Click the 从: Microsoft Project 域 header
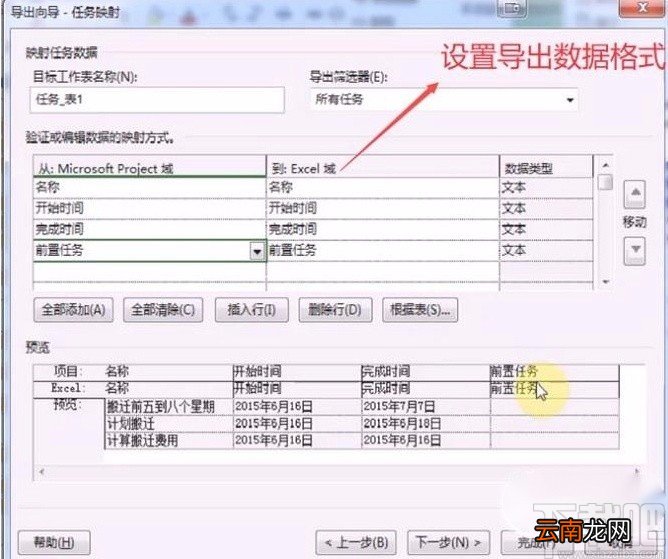Image resolution: width=668 pixels, height=559 pixels. pos(150,168)
